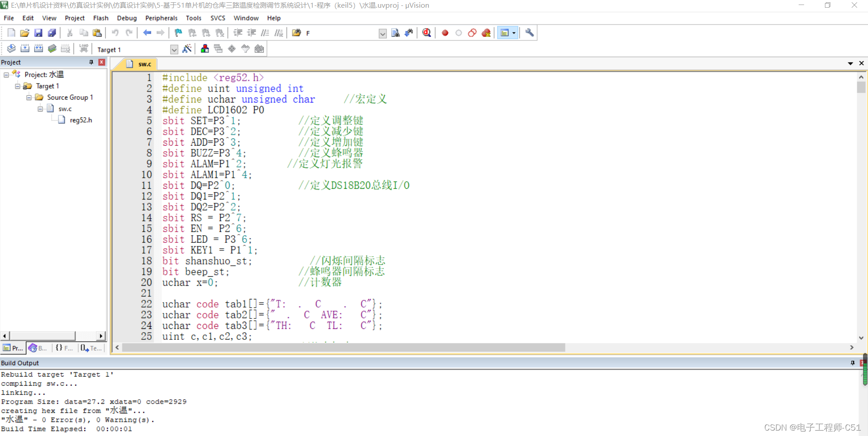Click the editor horizontal scrollbar
Image resolution: width=868 pixels, height=436 pixels.
point(344,348)
